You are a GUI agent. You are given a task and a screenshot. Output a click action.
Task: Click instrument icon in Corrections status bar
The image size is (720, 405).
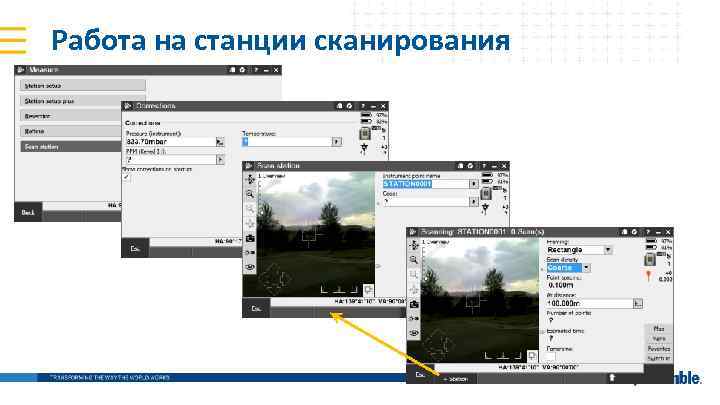(365, 134)
